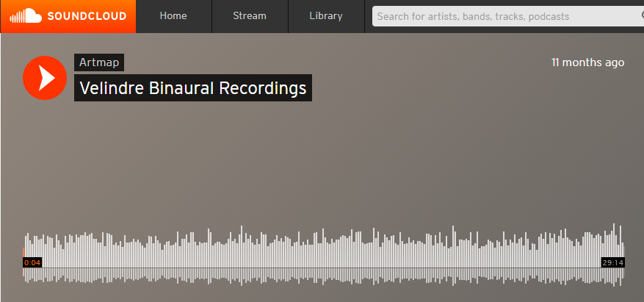Click the 0:04 current time label
The image size is (644, 302).
(x=32, y=262)
